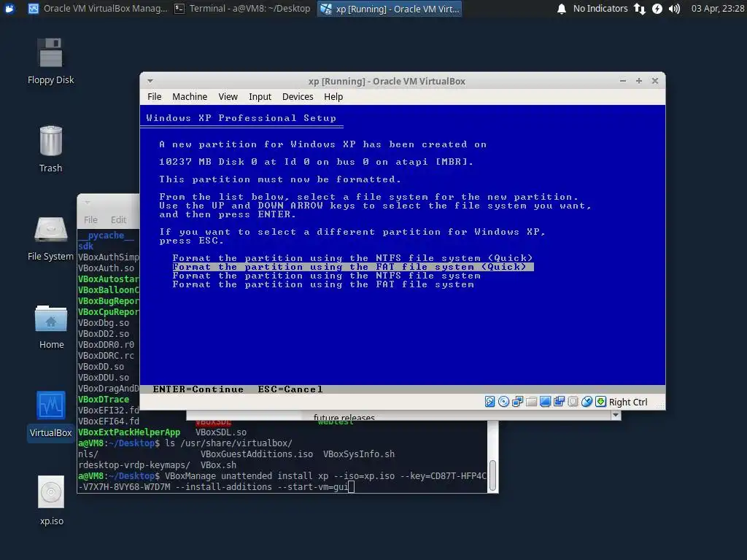Click the clock showing 03 Apr, 23:28
The image size is (747, 560).
tap(718, 9)
